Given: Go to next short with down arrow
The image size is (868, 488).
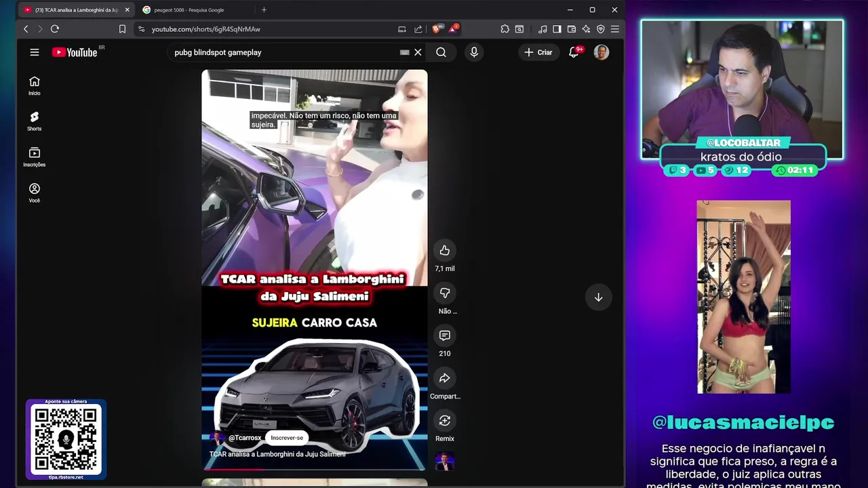Looking at the screenshot, I should (599, 297).
